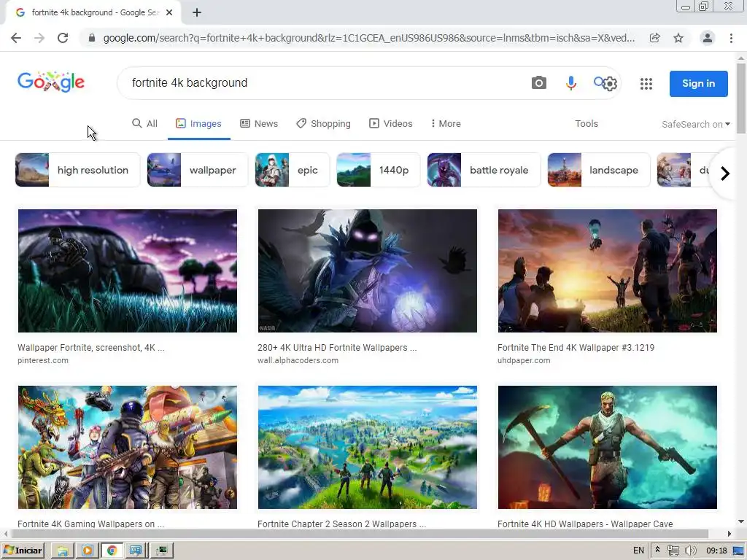The image size is (747, 560).
Task: Open the Shopping tab
Action: click(323, 124)
